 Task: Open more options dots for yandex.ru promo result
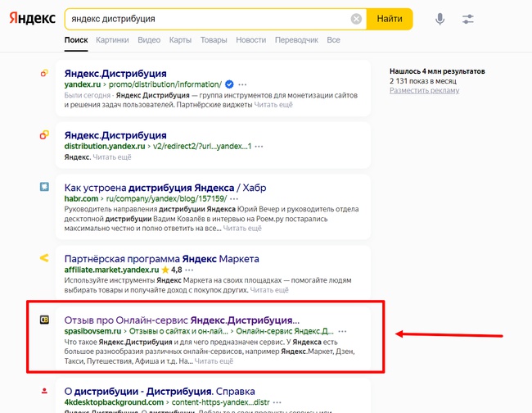coord(242,84)
